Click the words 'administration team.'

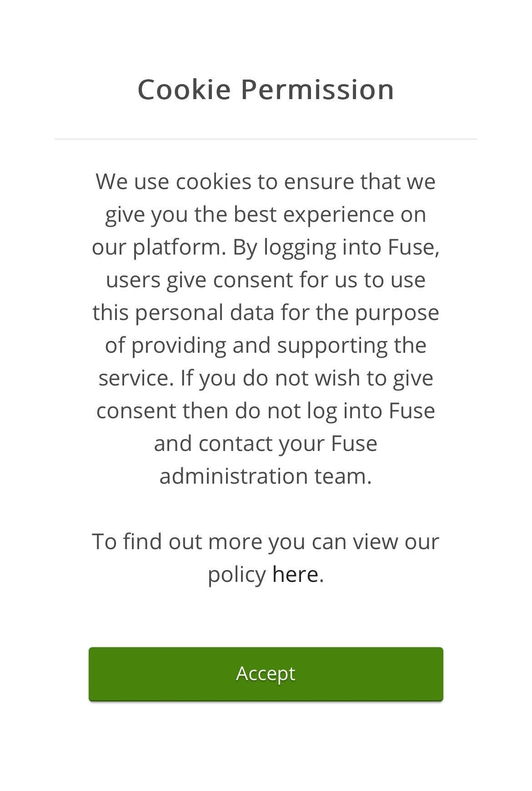266,476
